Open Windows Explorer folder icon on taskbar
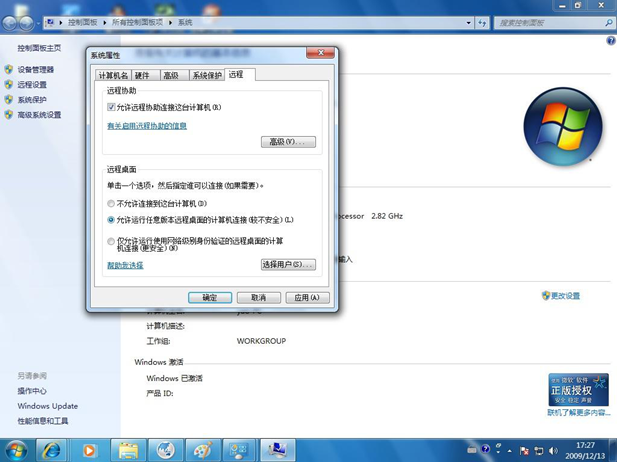Viewport: 617px width, 462px height. point(128,450)
